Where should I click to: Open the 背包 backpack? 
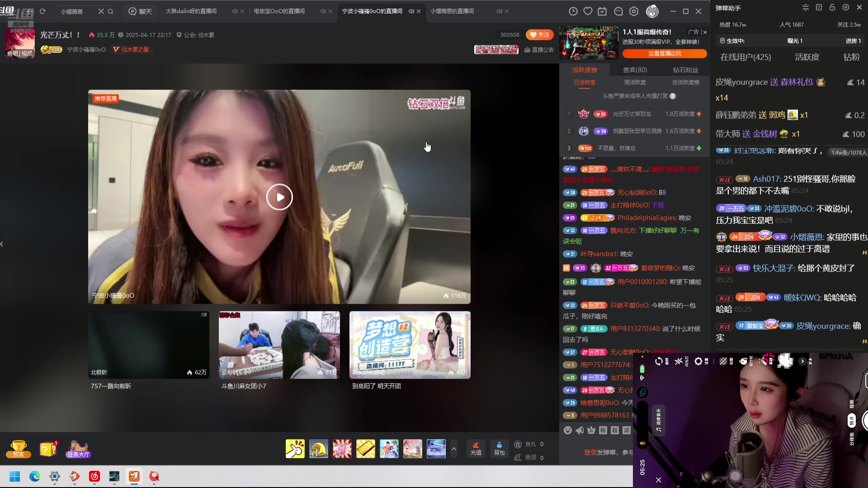499,448
